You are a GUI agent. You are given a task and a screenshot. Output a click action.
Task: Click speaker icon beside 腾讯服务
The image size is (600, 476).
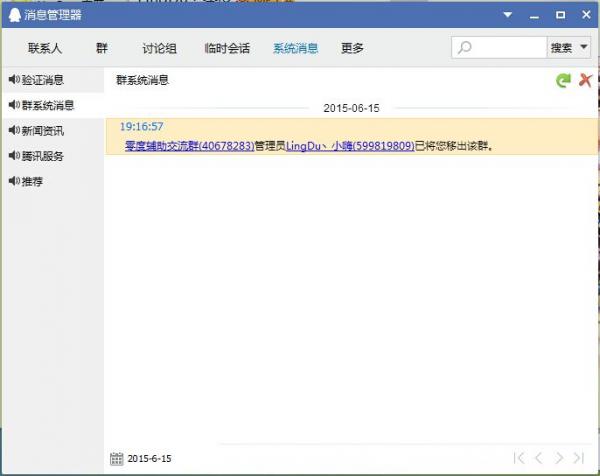[14, 156]
